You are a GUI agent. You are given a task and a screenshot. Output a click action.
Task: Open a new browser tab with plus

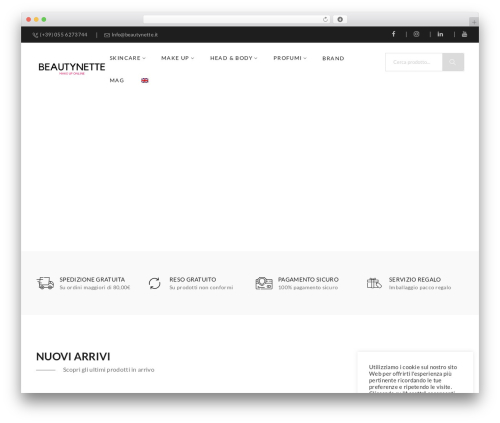pos(474,22)
